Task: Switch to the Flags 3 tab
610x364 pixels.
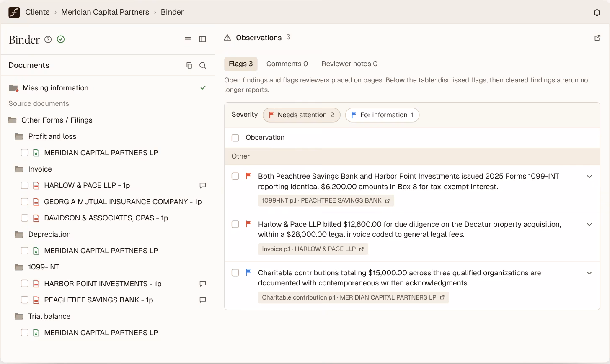Action: click(x=240, y=64)
